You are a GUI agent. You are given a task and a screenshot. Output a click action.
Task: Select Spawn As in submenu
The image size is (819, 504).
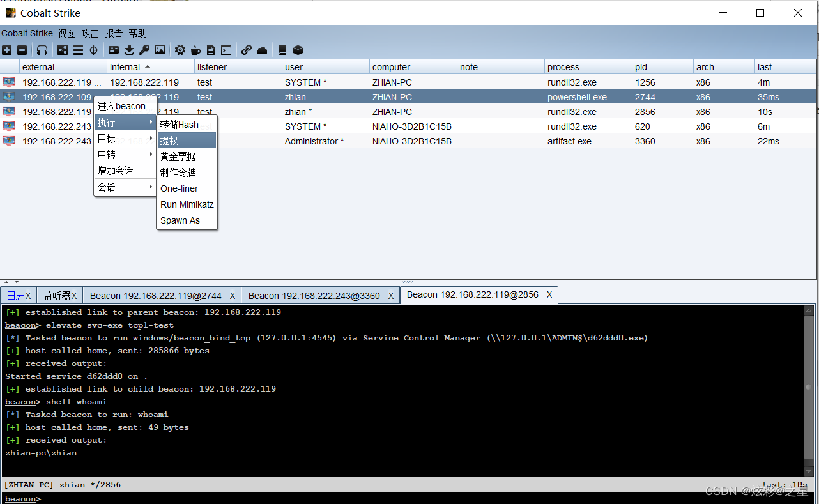point(187,220)
